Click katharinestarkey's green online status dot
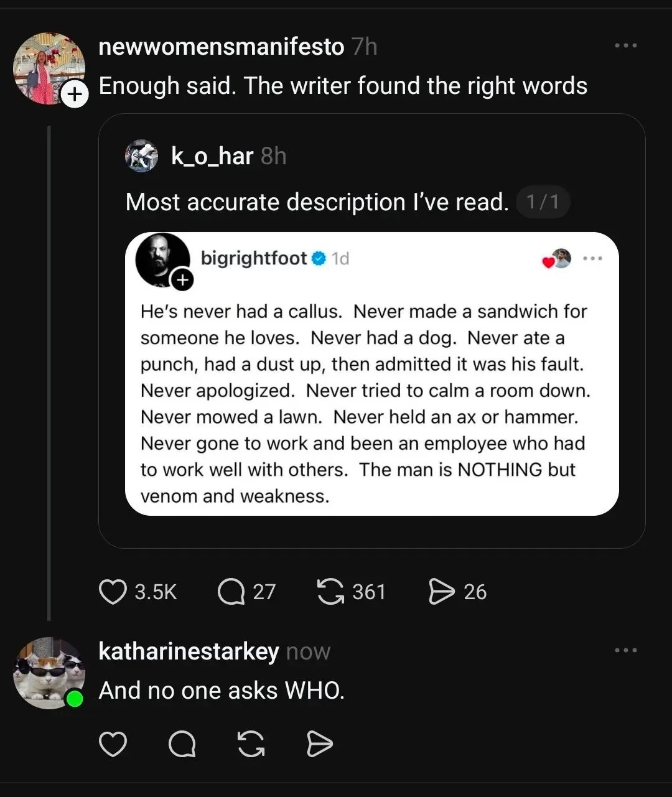The width and height of the screenshot is (672, 797). coord(75,699)
